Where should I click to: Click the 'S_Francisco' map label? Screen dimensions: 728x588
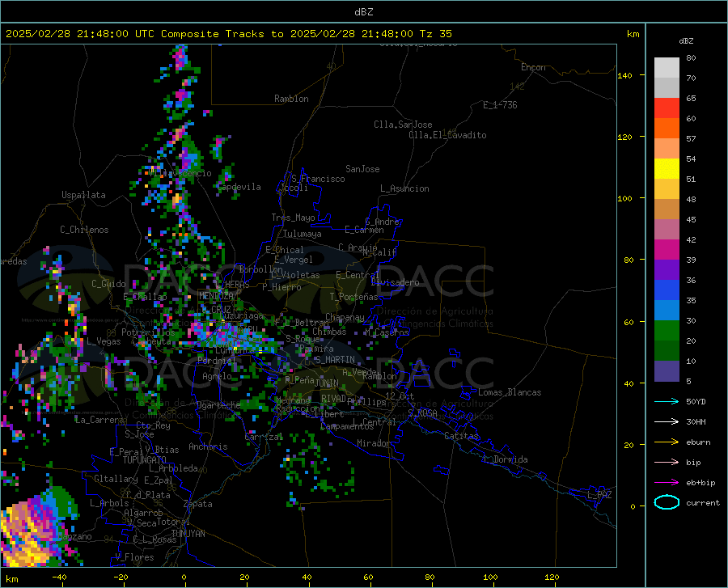tap(318, 179)
